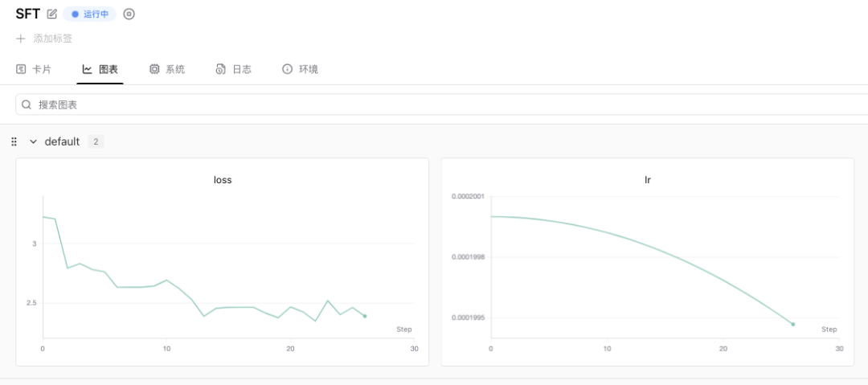
Task: Click the 0.0001995 y-axis label on lr chart
Action: tap(468, 318)
